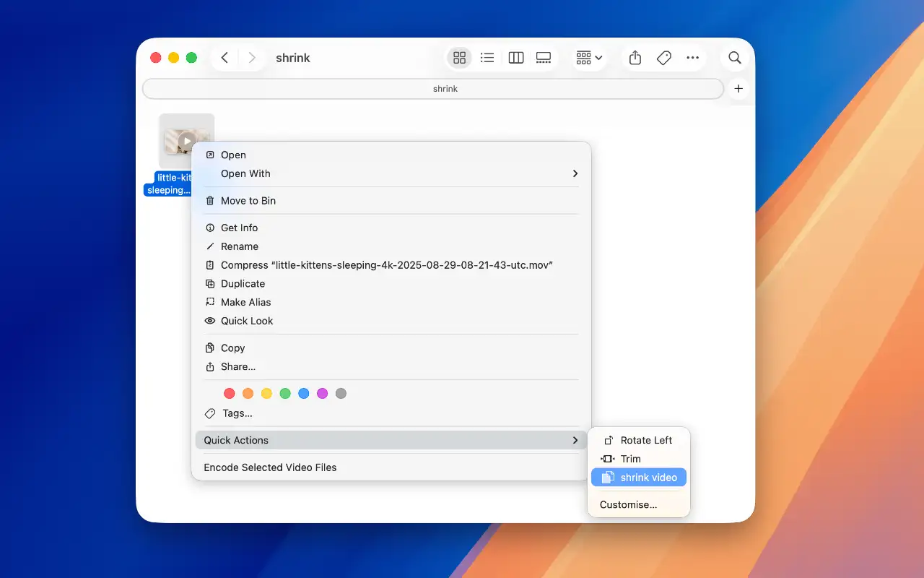924x578 pixels.
Task: Switch to list view
Action: pos(487,57)
